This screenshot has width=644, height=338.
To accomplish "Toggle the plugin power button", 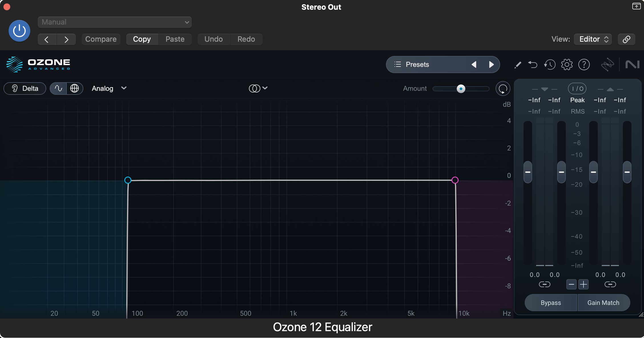I will pyautogui.click(x=19, y=31).
